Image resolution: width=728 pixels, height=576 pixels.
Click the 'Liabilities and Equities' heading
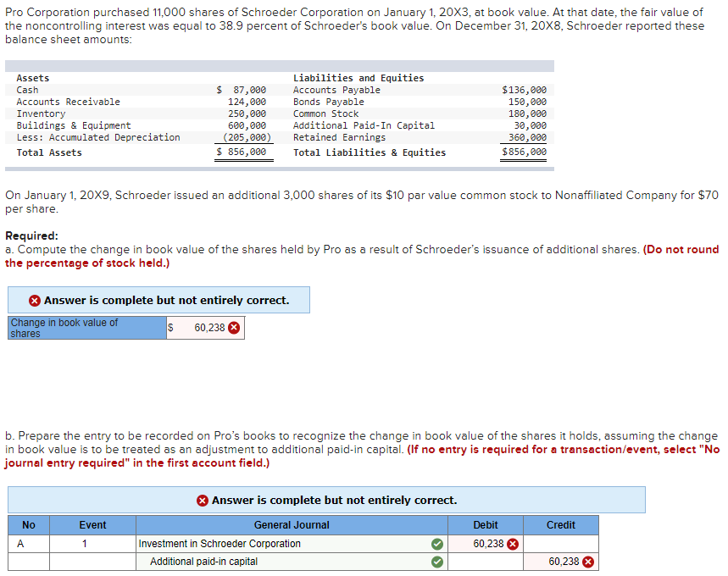358,78
